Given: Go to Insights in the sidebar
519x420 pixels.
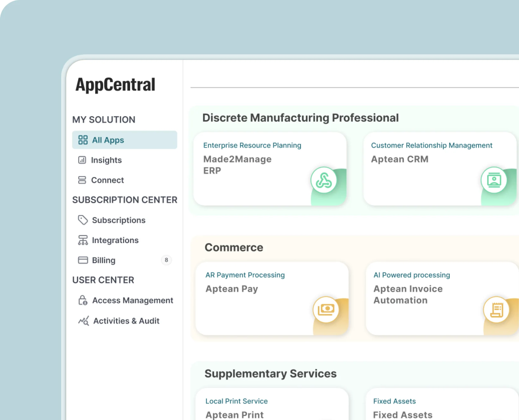Looking at the screenshot, I should click(124, 160).
